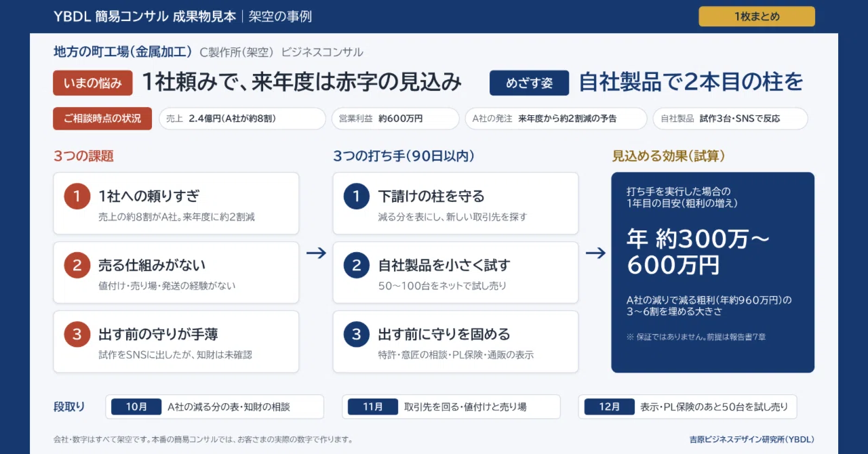Screen dimensions: 868x454
Task: Click the いまの悩み red label
Action: (x=93, y=83)
